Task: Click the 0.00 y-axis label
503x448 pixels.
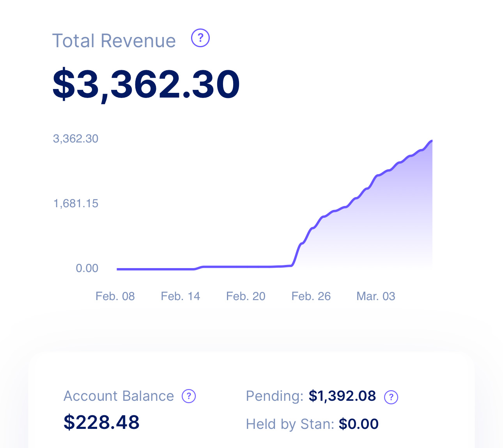Action: [87, 268]
